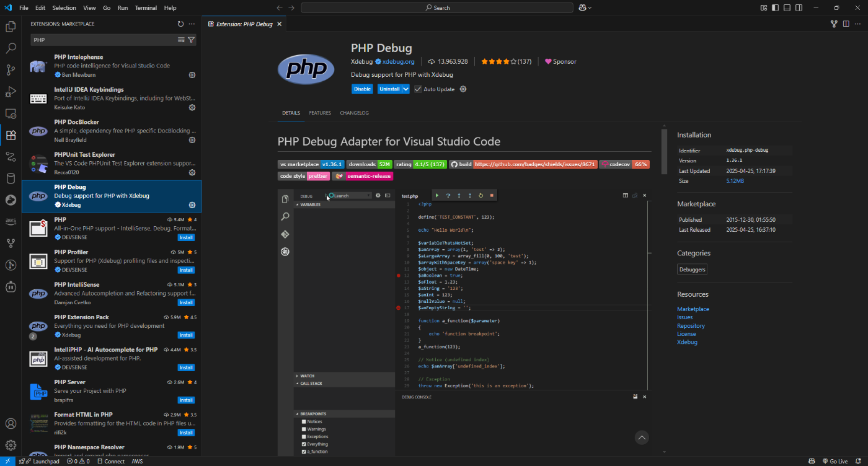Switch to the CHANGELOG tab
Image resolution: width=868 pixels, height=466 pixels.
tap(354, 113)
